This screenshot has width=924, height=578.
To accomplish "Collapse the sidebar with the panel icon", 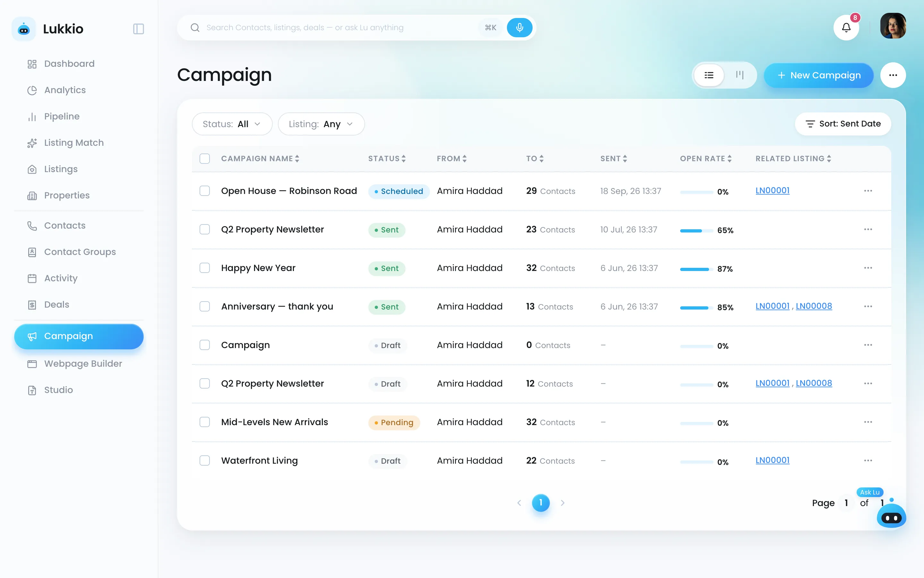I will 138,29.
